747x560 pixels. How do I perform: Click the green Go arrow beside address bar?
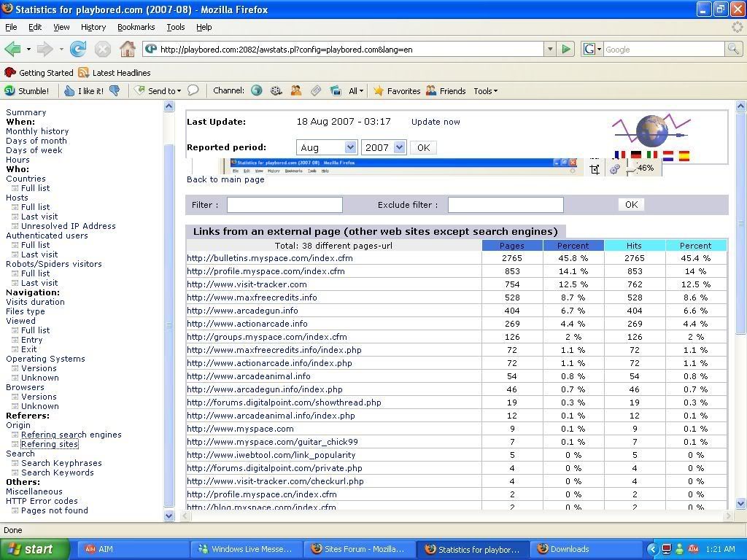coord(566,50)
